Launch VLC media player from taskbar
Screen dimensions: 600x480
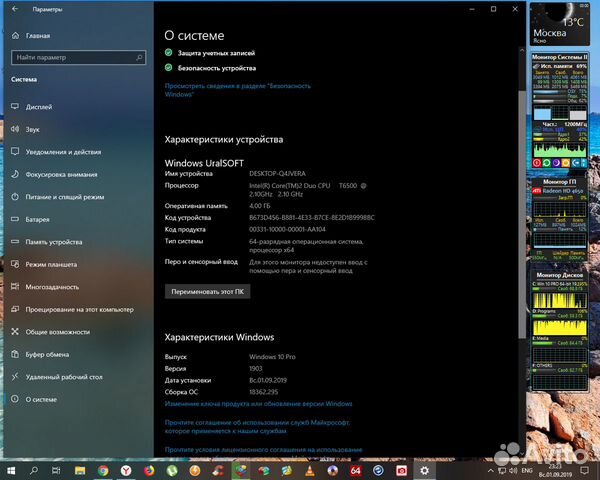tap(310, 470)
